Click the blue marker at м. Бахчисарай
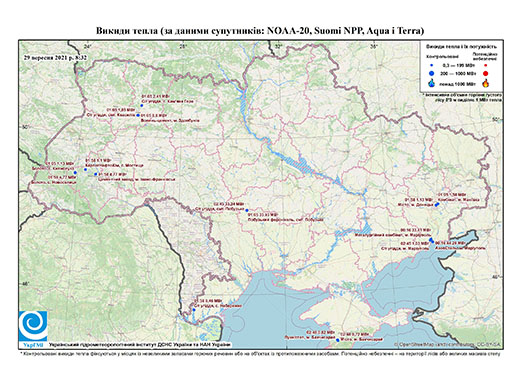 pos(338,340)
